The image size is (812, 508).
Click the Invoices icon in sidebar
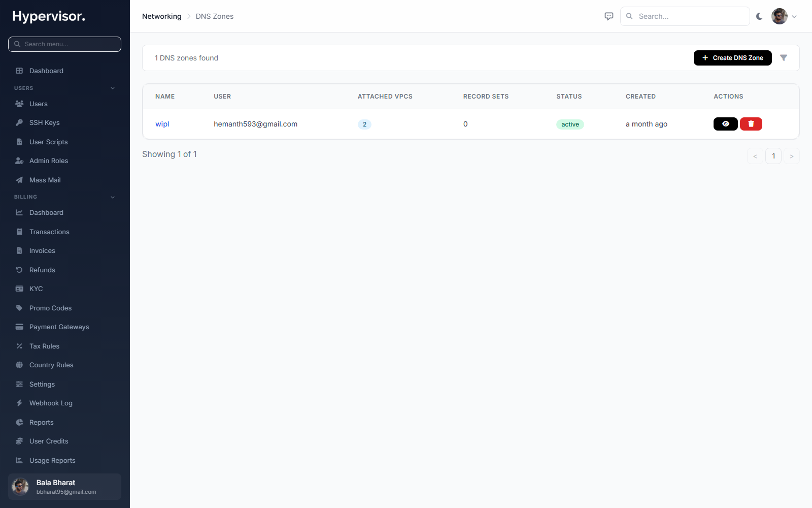(19, 250)
